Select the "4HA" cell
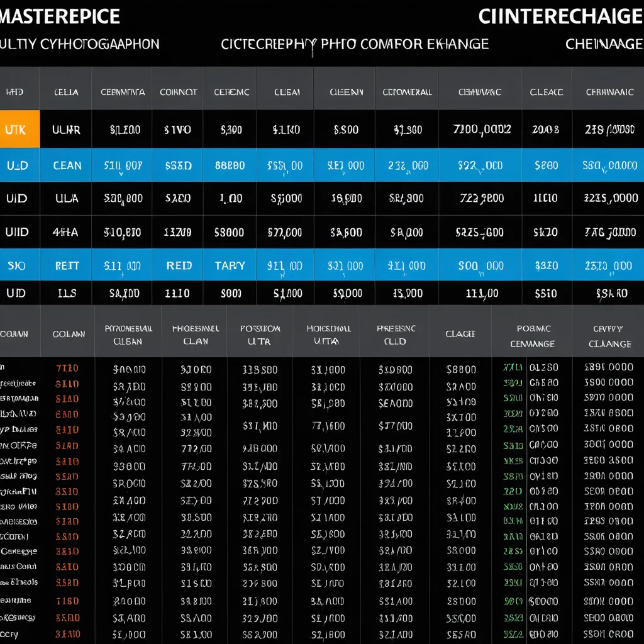This screenshot has height=644, width=644. click(65, 232)
